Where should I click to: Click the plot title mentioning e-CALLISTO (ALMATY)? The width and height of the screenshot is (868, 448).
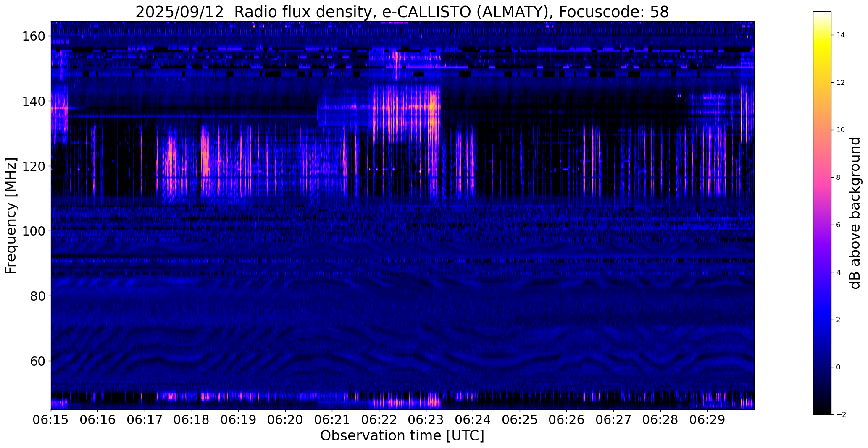[402, 12]
